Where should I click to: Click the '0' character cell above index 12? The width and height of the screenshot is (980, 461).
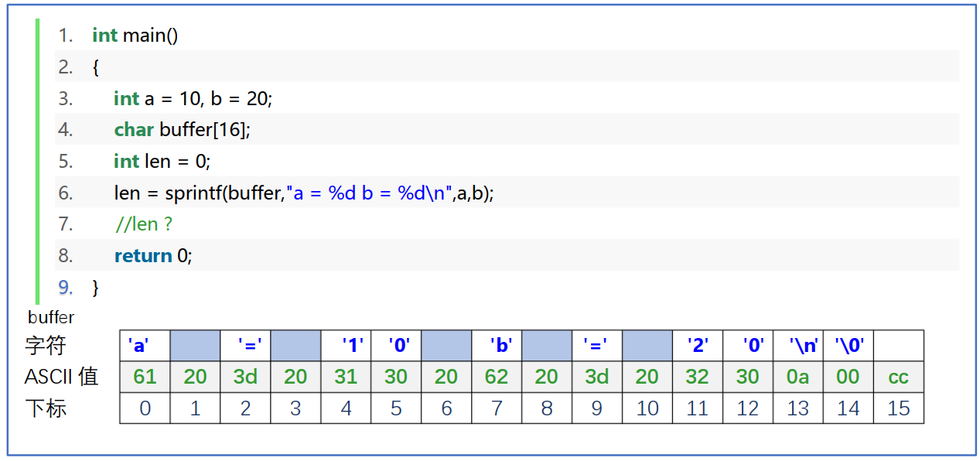[x=748, y=346]
